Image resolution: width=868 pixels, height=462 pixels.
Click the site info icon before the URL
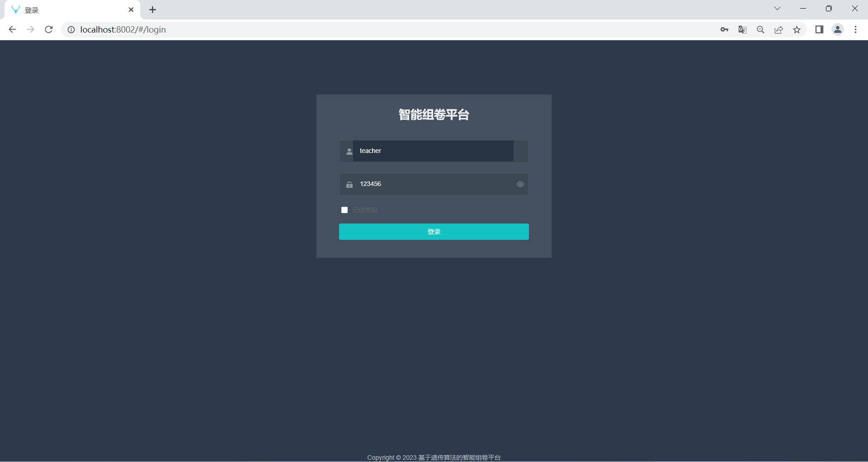click(71, 29)
